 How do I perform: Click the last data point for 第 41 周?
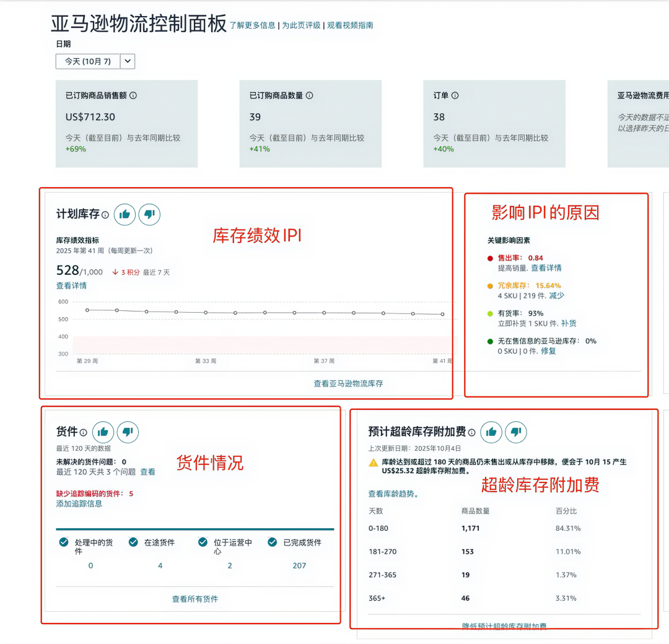442,315
